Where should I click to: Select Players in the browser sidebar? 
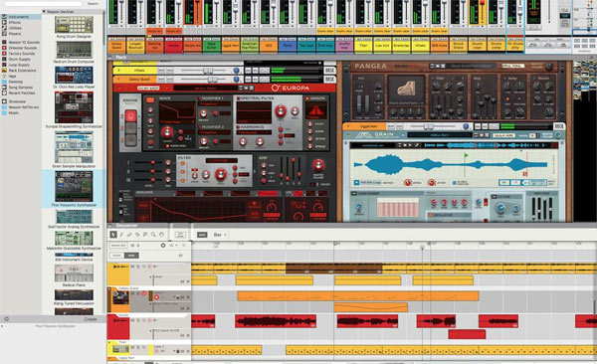pyautogui.click(x=15, y=34)
